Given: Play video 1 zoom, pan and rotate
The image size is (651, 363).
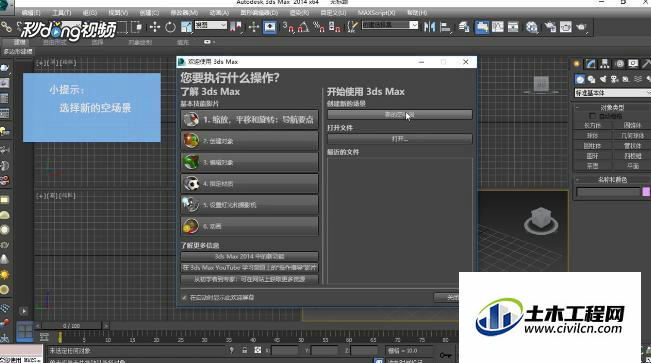Looking at the screenshot, I should coord(250,120).
